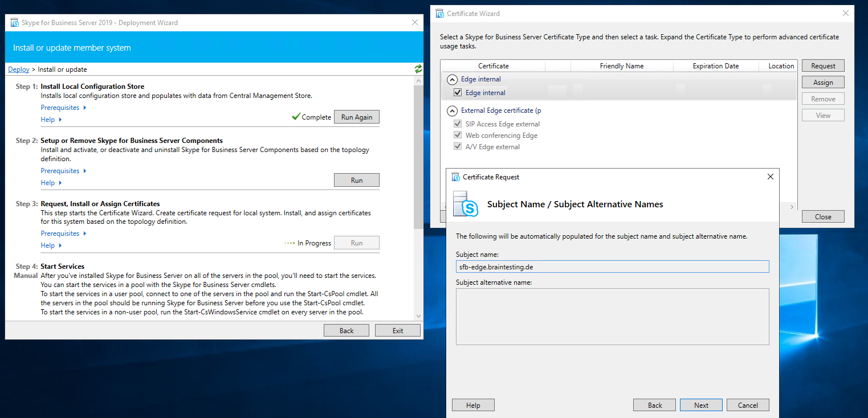Viewport: 868px width, 418px height.
Task: Click the Skype icon in Deployment Wizard title bar
Action: [14, 23]
